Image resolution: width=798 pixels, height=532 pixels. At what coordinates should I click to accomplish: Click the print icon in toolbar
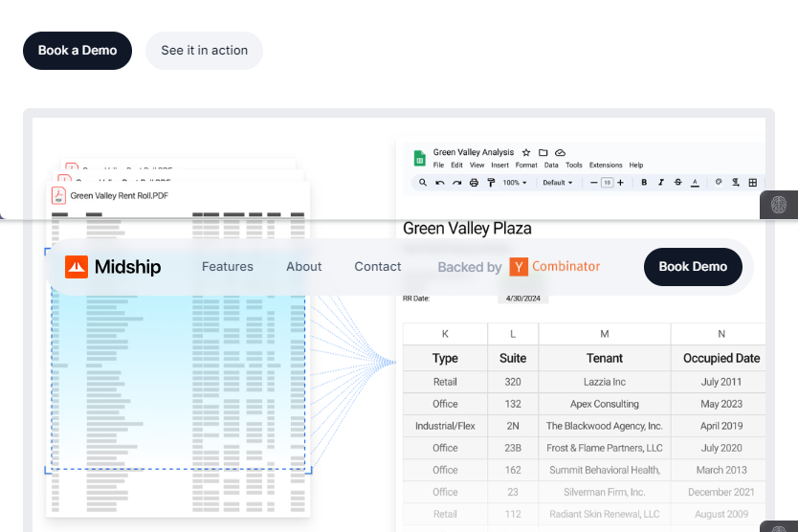(x=474, y=183)
